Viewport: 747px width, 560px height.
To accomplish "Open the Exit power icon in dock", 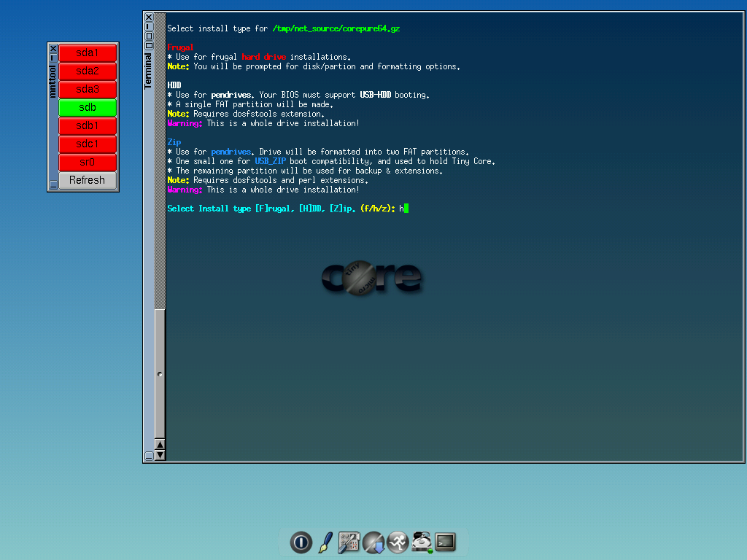I will pos(301,542).
